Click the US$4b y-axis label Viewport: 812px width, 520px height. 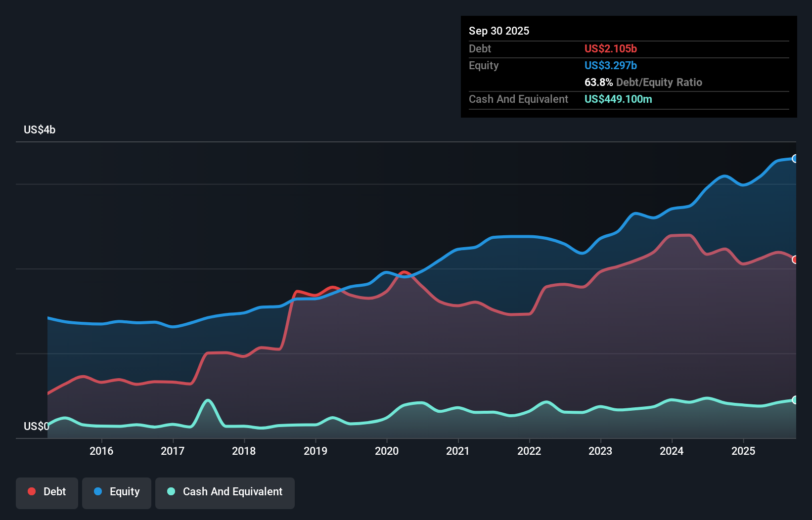40,130
